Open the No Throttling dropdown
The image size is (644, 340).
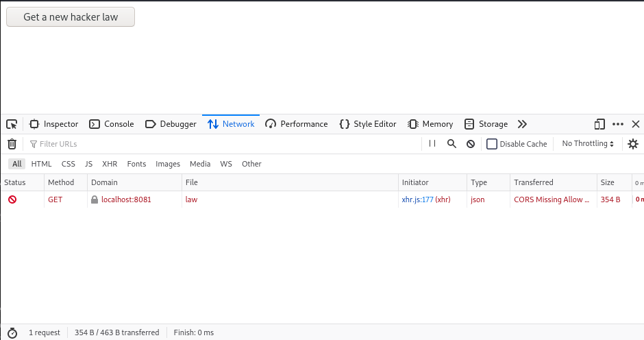point(588,144)
